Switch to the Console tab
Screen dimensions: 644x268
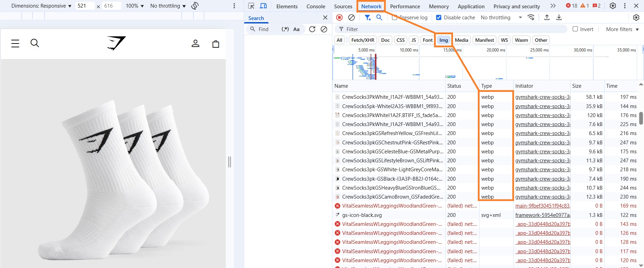pos(316,6)
